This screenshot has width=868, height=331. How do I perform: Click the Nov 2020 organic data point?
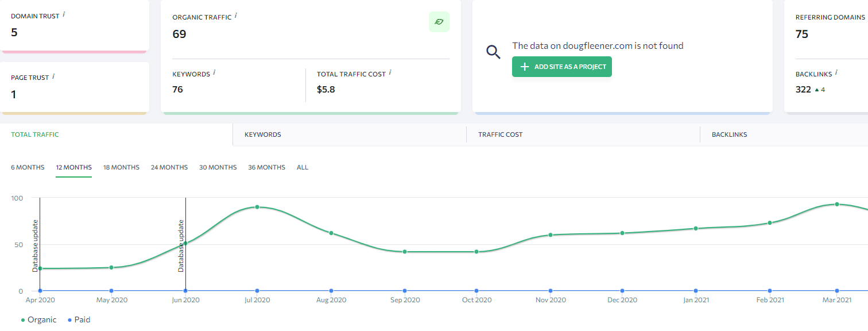point(551,234)
